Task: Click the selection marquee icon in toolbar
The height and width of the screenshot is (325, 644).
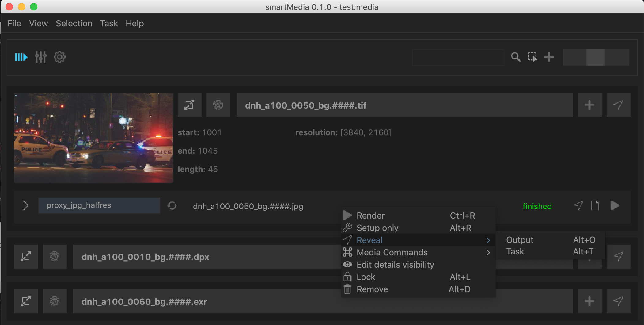Action: click(x=532, y=57)
